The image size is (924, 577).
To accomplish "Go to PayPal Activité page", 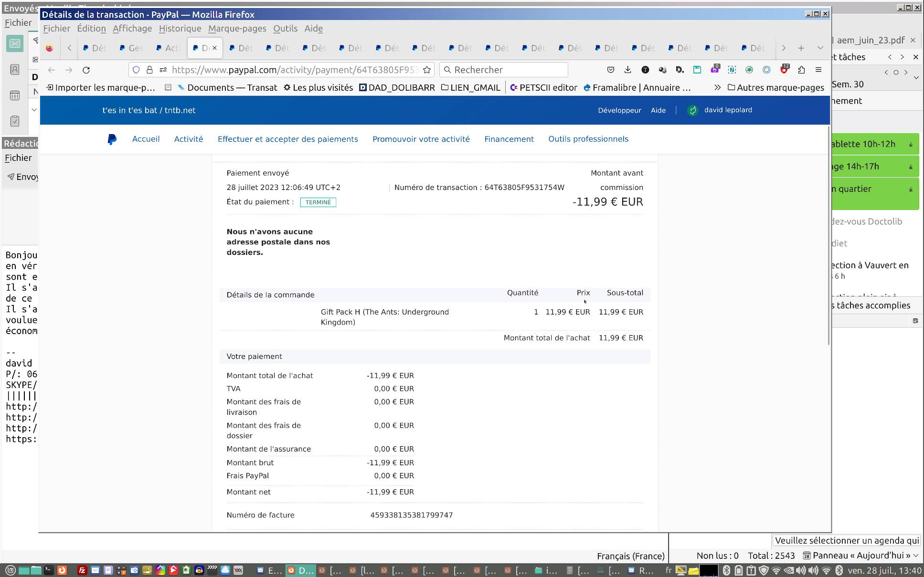I will click(x=188, y=139).
